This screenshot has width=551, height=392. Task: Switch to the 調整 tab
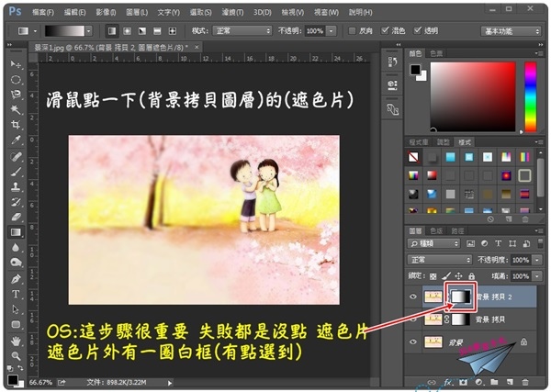point(443,142)
